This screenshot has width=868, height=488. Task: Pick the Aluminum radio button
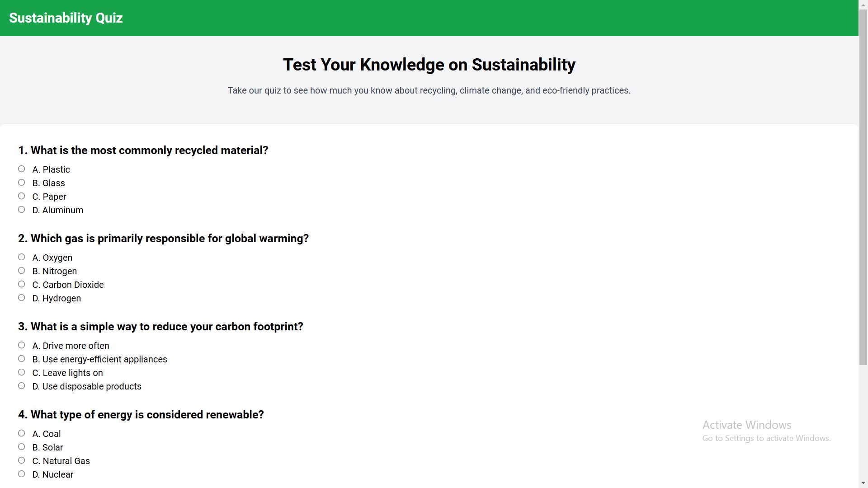click(x=22, y=210)
